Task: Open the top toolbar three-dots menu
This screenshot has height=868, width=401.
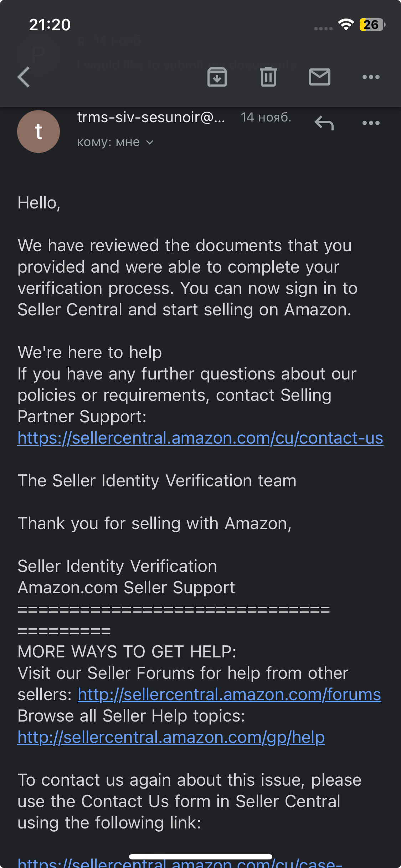Action: (371, 77)
